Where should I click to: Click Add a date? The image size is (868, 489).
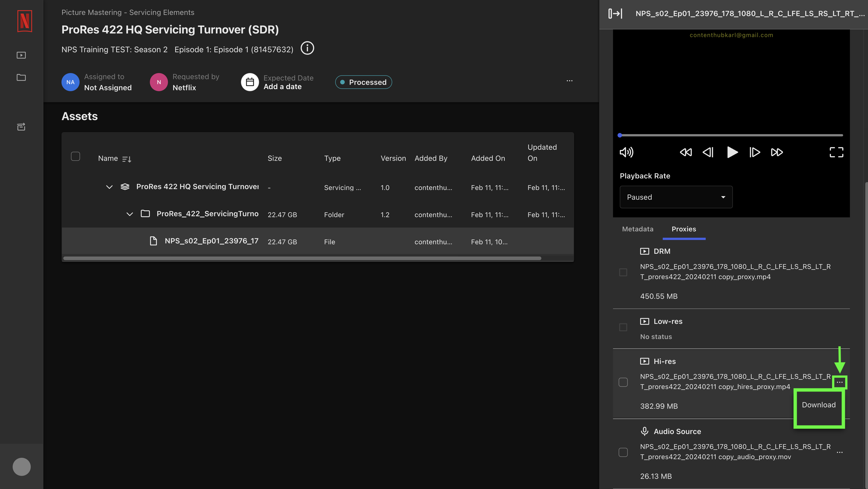click(x=282, y=87)
